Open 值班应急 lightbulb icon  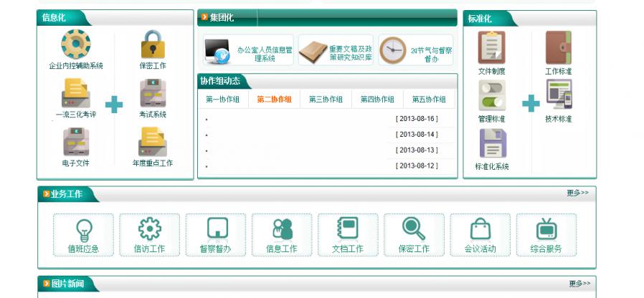pyautogui.click(x=83, y=229)
